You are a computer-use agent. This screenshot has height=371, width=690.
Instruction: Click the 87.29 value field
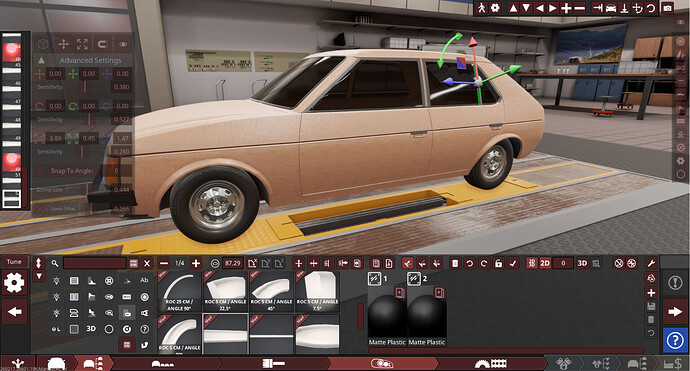tap(232, 263)
